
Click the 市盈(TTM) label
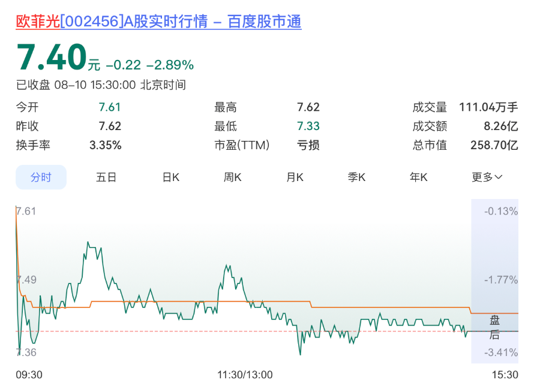coord(242,145)
